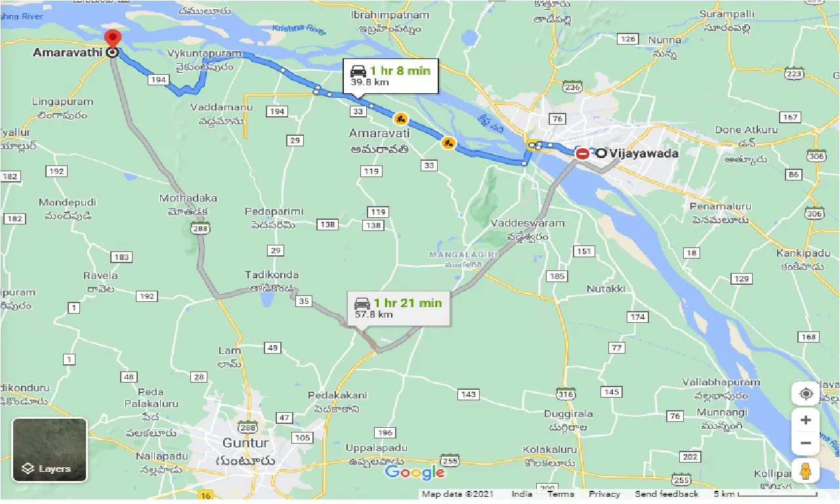Click the red road-closed icon near Vijayawada
840x504 pixels.
582,154
